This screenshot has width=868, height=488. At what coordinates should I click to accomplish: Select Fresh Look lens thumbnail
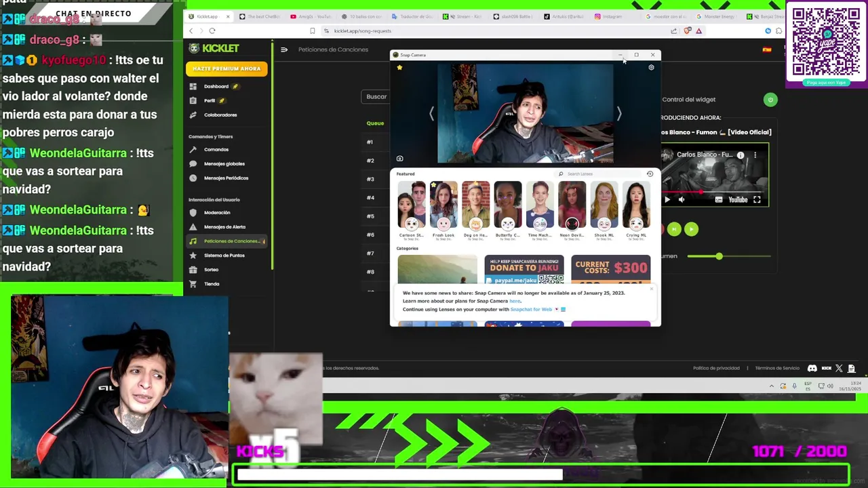tap(443, 205)
